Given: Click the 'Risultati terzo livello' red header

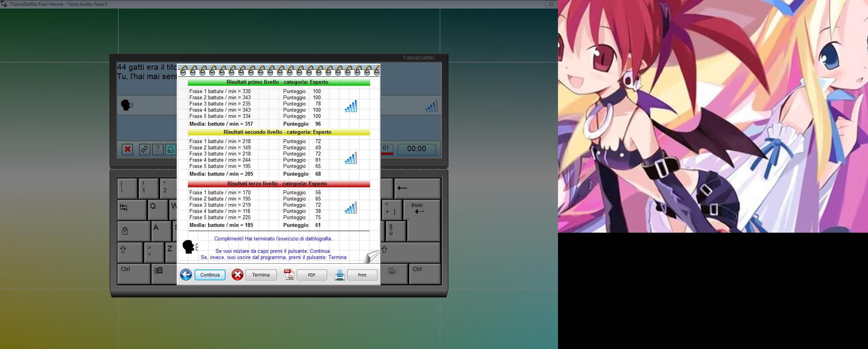Looking at the screenshot, I should [x=279, y=184].
